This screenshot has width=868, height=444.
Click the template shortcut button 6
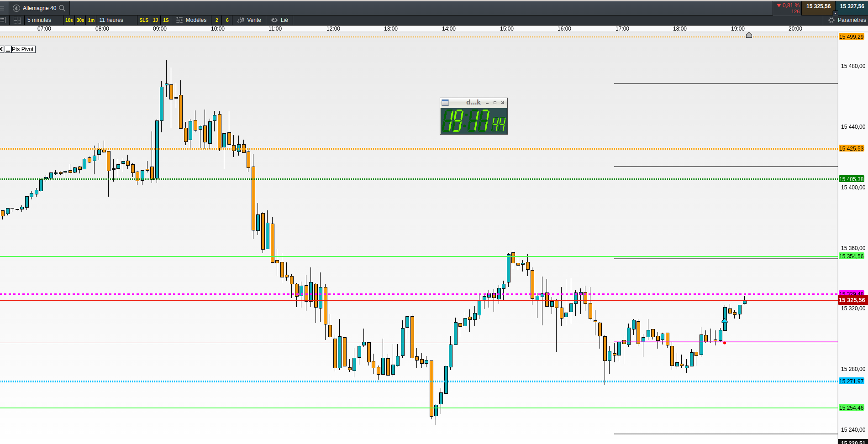pyautogui.click(x=227, y=20)
